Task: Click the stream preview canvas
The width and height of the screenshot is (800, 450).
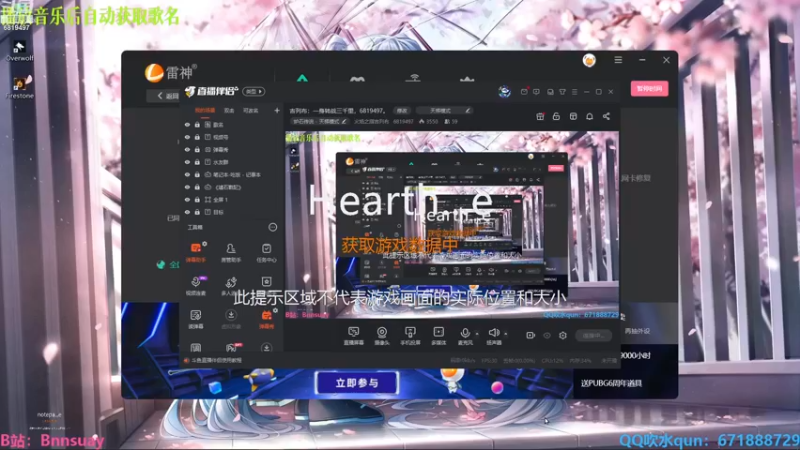Action: (452, 226)
